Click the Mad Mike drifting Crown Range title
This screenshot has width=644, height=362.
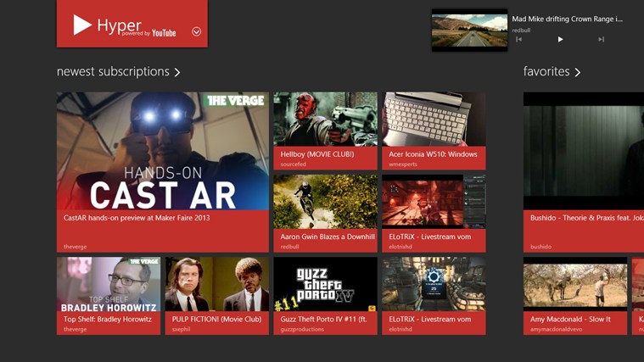click(x=567, y=19)
